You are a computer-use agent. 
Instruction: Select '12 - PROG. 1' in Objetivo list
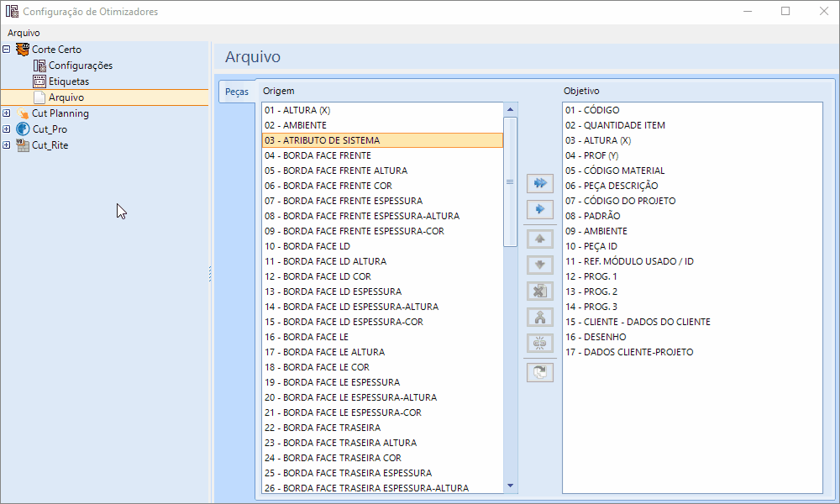(692, 276)
